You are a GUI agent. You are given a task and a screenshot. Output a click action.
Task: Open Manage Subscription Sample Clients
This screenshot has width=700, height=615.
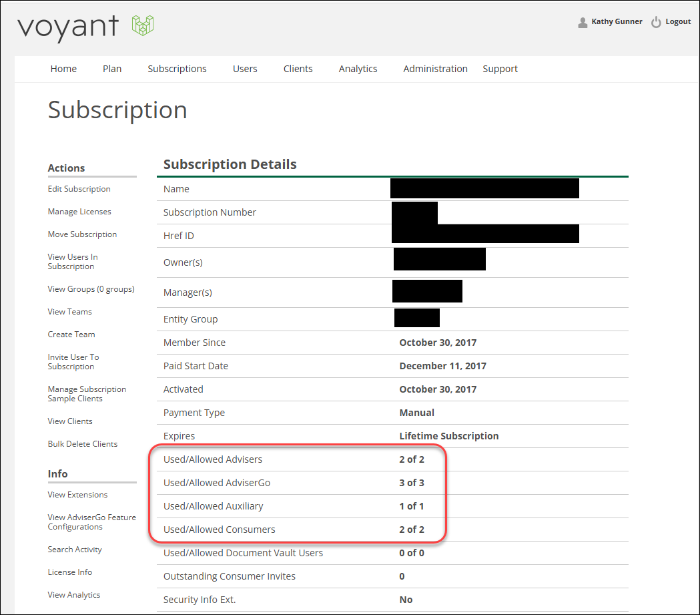coord(87,394)
